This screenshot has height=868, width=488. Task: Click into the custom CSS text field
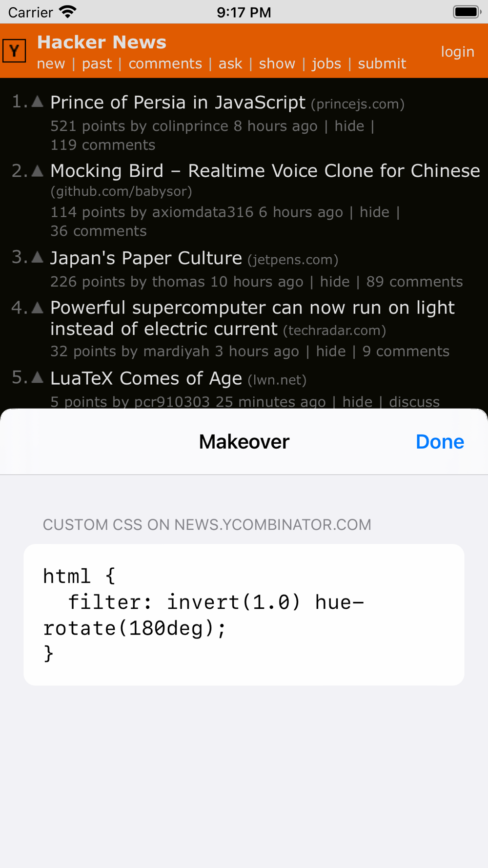coord(244,615)
